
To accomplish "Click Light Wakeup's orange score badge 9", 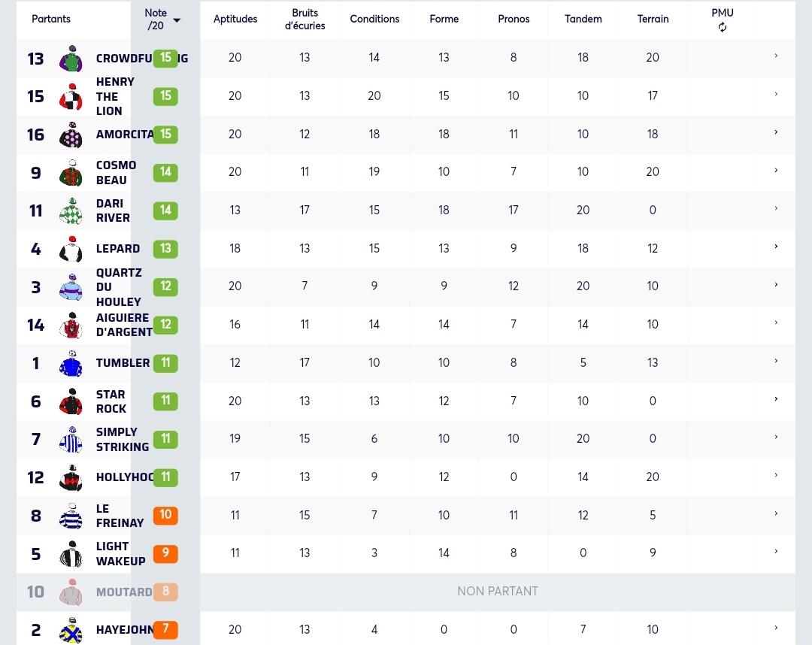I will (165, 553).
